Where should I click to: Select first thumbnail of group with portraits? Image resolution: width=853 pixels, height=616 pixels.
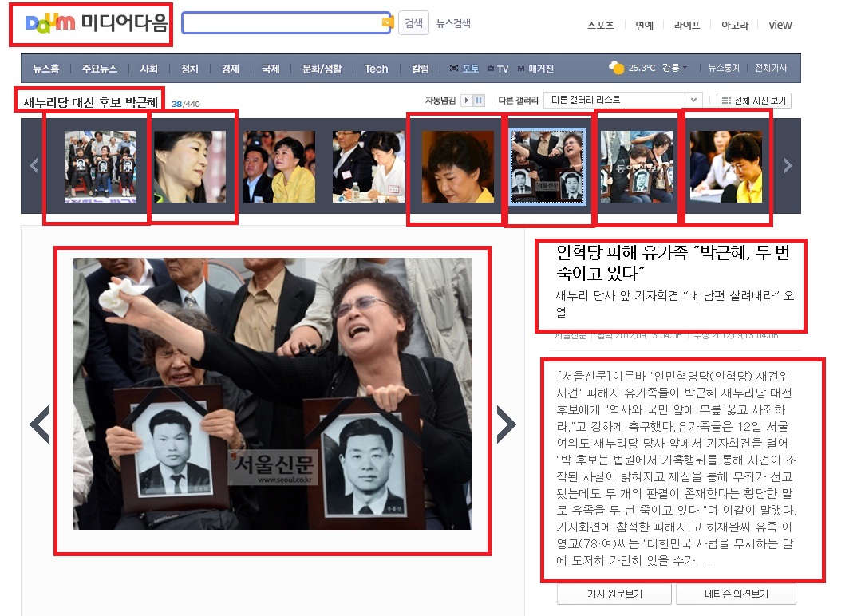point(101,167)
